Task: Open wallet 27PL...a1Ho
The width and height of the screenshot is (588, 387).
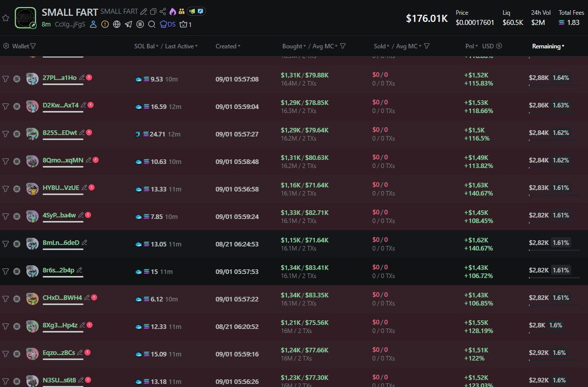Action: pos(60,78)
